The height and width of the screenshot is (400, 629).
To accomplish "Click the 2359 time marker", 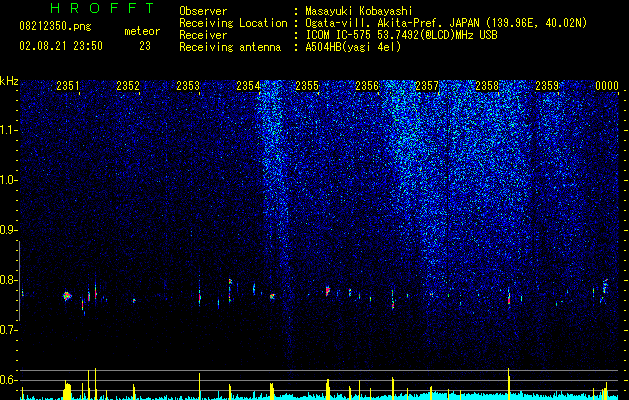I will click(x=547, y=86).
